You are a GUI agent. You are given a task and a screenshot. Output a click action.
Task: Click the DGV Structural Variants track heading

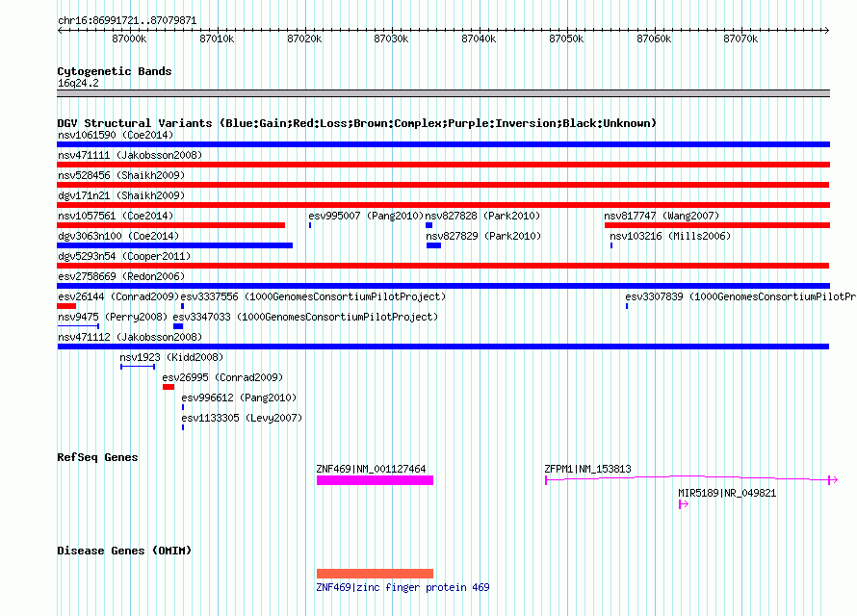tap(356, 123)
